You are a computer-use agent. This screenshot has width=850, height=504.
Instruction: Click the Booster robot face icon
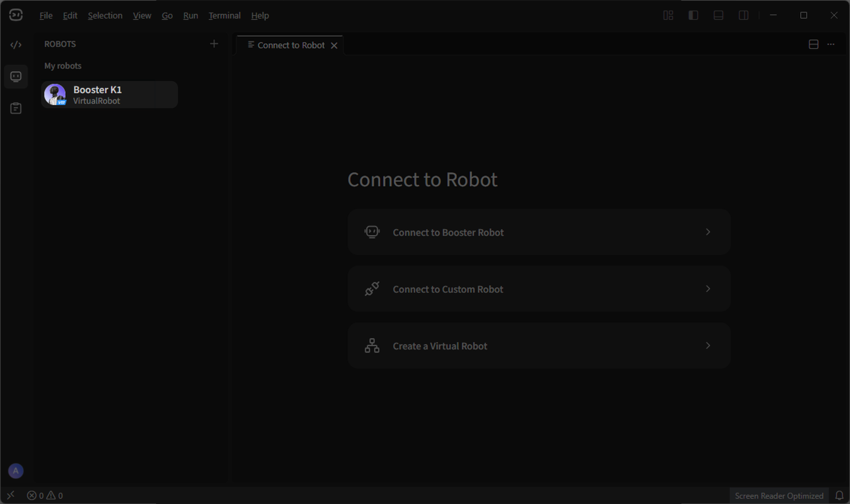coord(372,232)
